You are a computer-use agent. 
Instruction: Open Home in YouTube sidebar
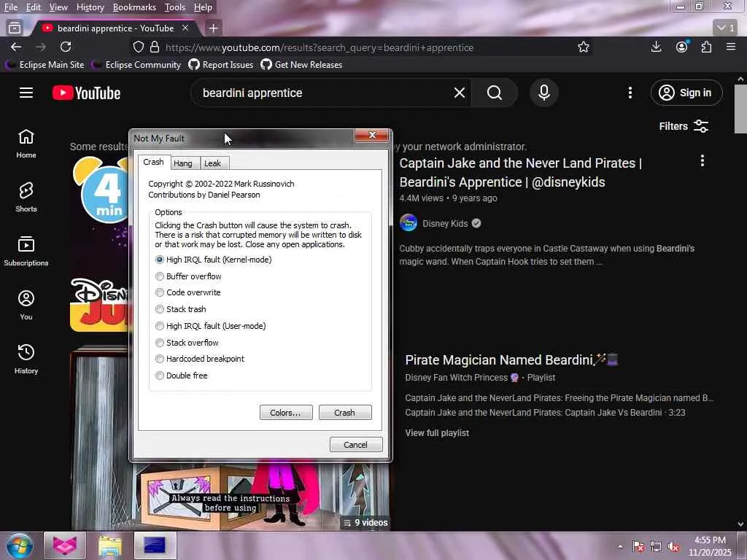click(26, 144)
